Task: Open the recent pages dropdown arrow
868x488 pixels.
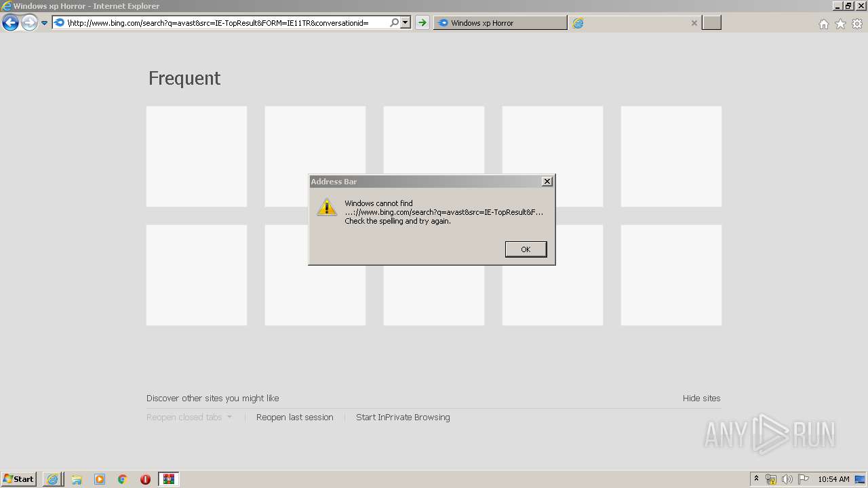Action: coord(44,23)
